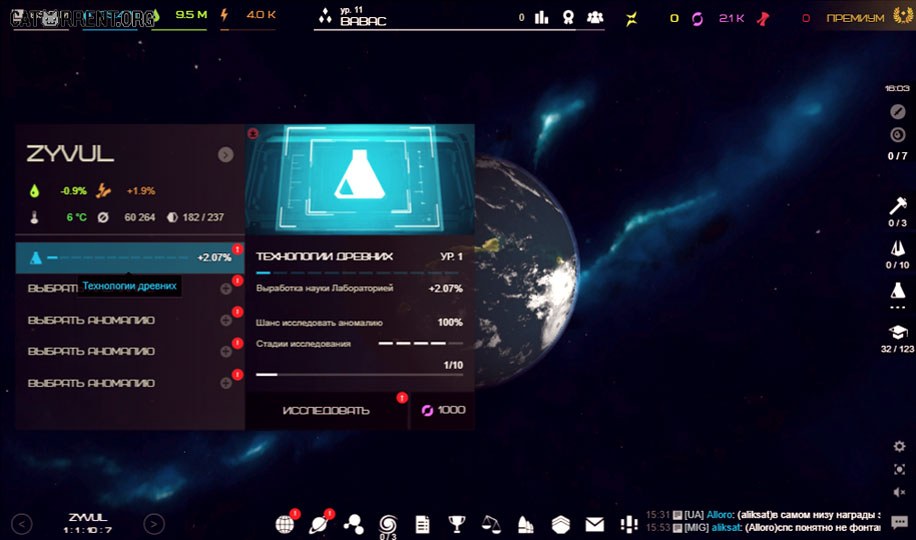The height and width of the screenshot is (540, 916).
Task: Open the medal ribbon ranking icon
Action: [568, 18]
